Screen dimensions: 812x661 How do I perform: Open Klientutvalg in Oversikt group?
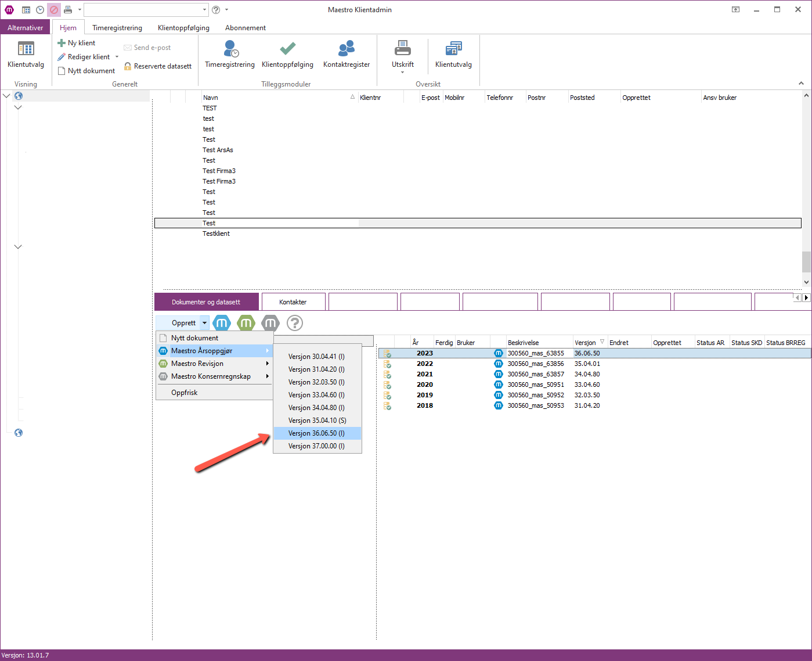pos(454,55)
